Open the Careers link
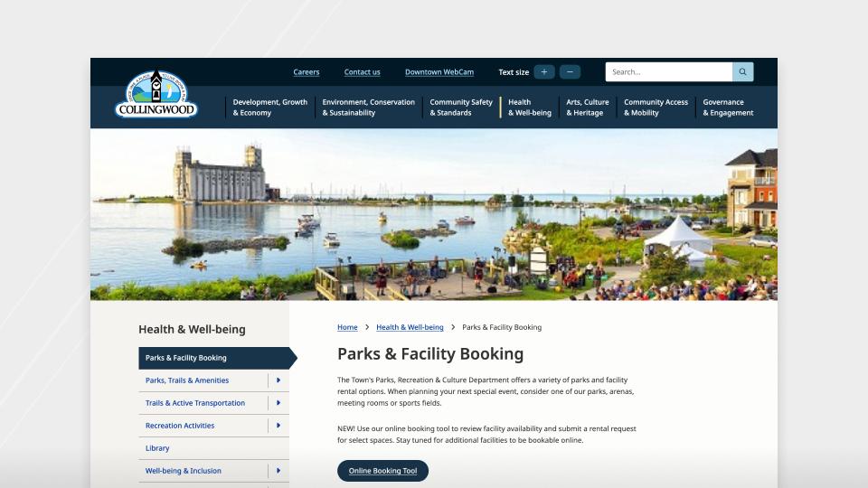Image resolution: width=868 pixels, height=488 pixels. pyautogui.click(x=307, y=72)
